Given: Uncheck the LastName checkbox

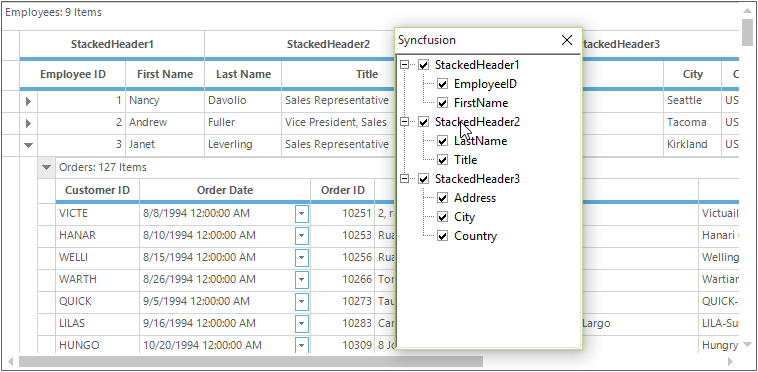Looking at the screenshot, I should [442, 141].
